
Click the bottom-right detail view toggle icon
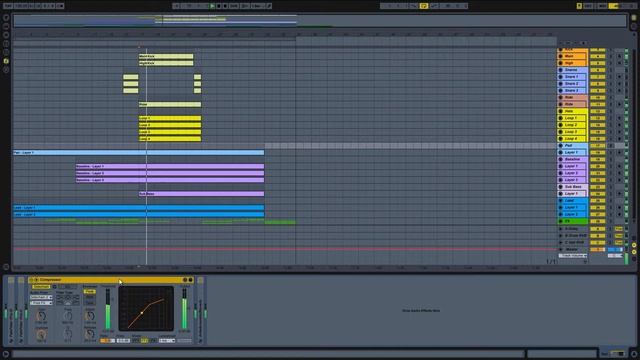(634, 354)
